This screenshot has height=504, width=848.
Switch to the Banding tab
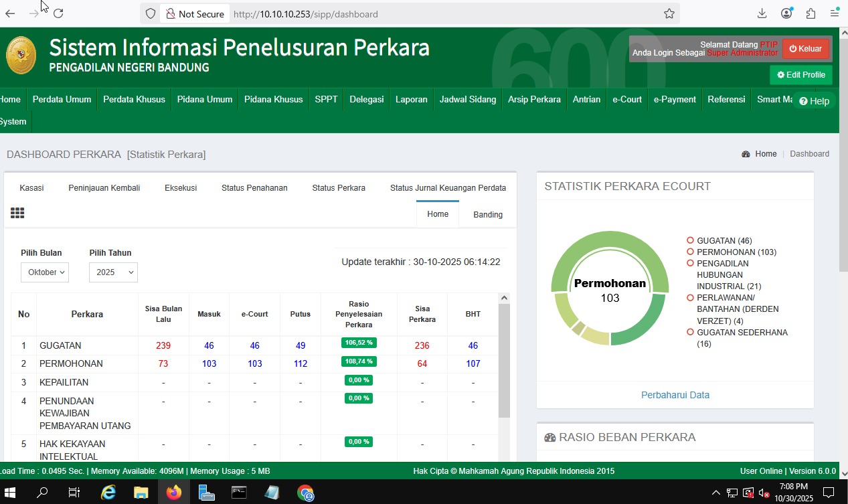tap(487, 215)
